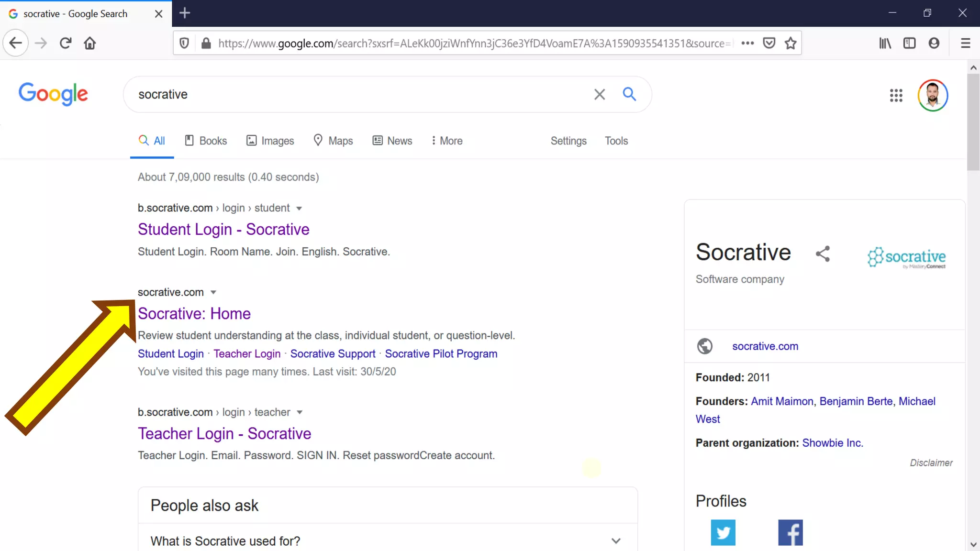980x551 pixels.
Task: Toggle the Firefox sidebar view icon
Action: pos(909,44)
